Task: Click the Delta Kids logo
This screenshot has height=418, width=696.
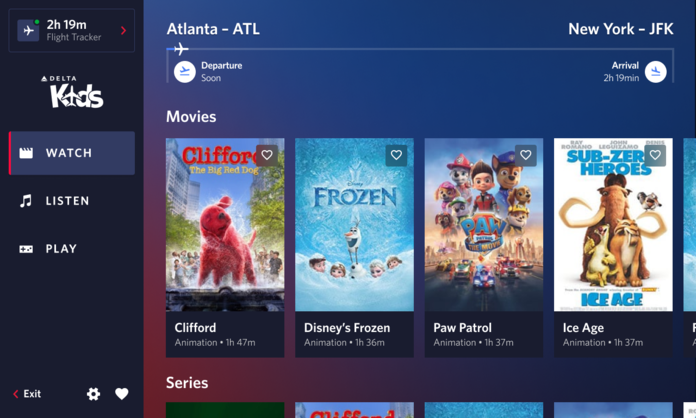Action: [73, 92]
